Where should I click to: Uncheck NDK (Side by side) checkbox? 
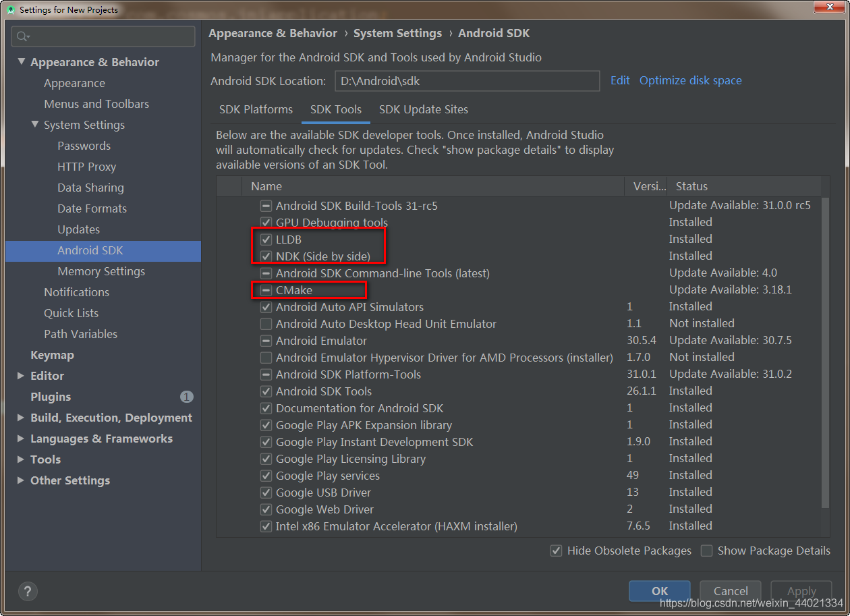[x=266, y=256]
